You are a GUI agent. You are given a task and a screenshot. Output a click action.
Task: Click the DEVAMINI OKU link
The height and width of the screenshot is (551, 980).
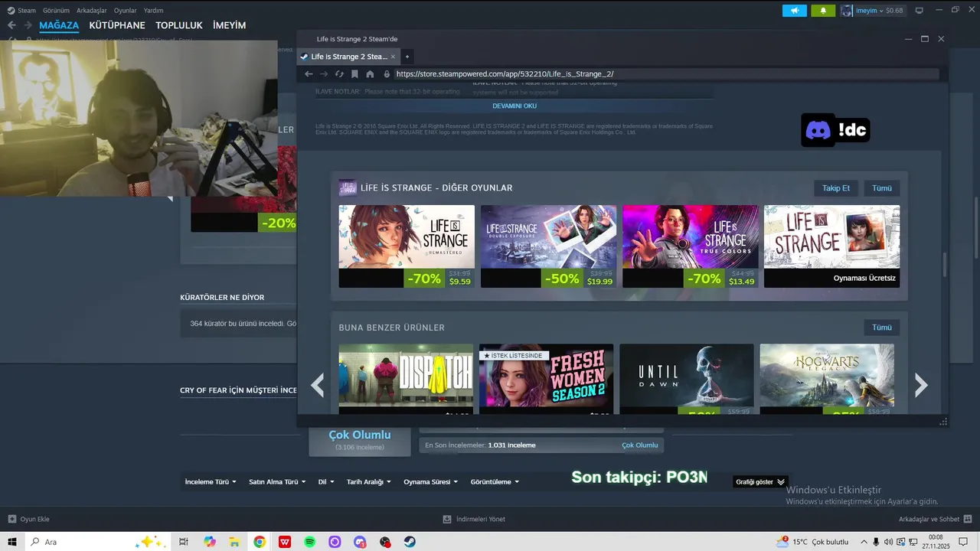(514, 106)
